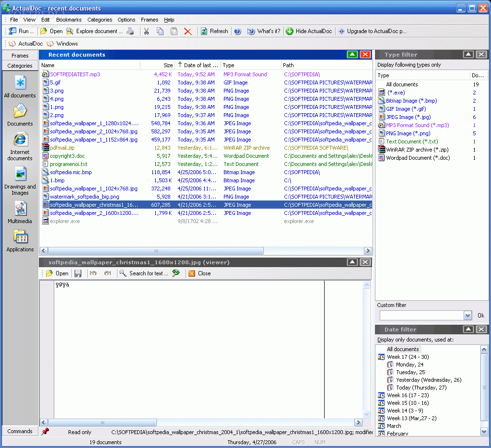Viewport: 491px width, 448px height.
Task: Click the Cut scissors icon
Action: click(146, 31)
